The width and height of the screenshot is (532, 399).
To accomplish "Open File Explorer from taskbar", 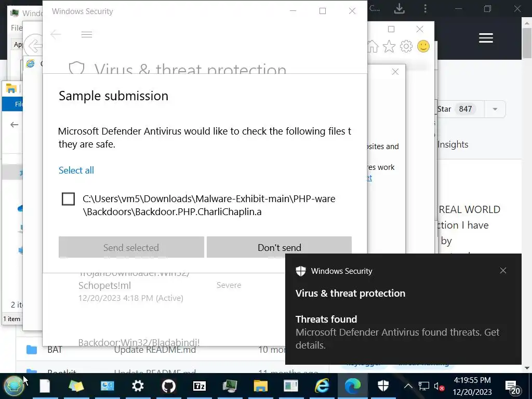I will pos(261,386).
